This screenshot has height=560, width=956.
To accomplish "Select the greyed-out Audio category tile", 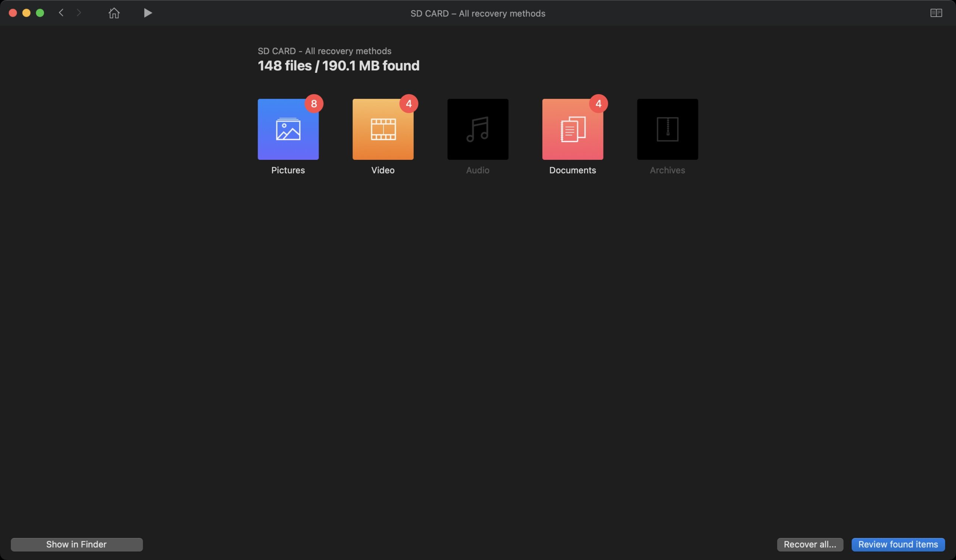I will tap(478, 129).
